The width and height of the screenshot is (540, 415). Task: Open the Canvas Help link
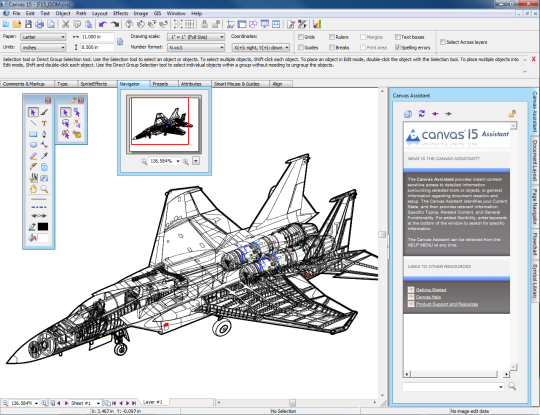tap(428, 297)
